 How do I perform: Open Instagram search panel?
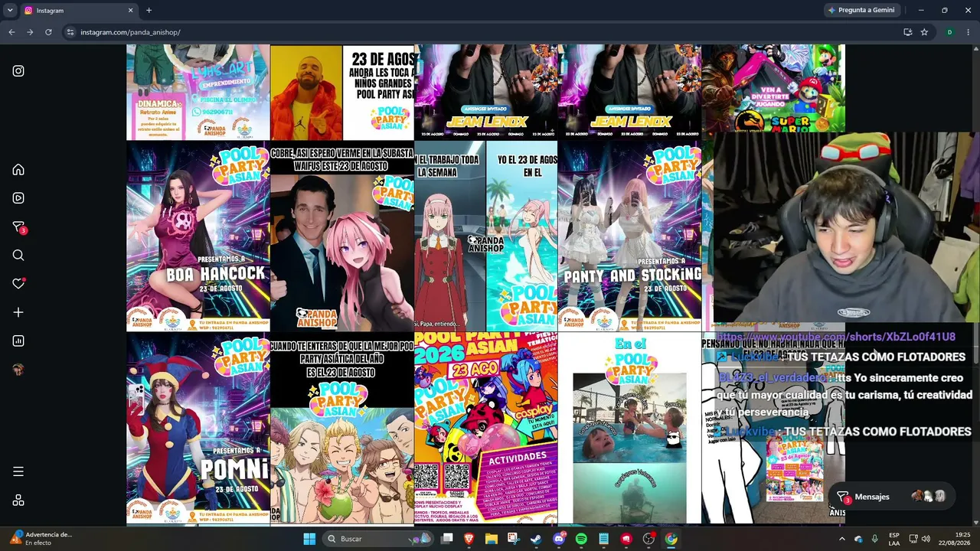pyautogui.click(x=18, y=256)
